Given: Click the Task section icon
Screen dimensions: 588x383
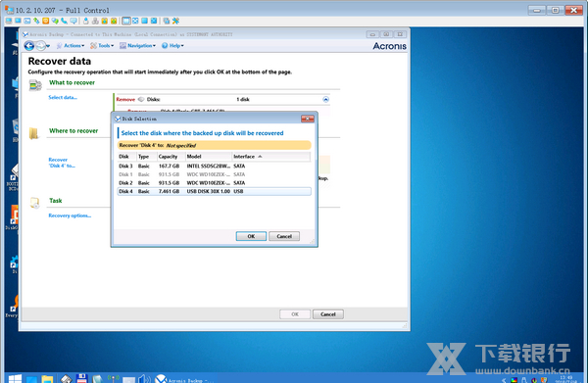Looking at the screenshot, I should (34, 203).
